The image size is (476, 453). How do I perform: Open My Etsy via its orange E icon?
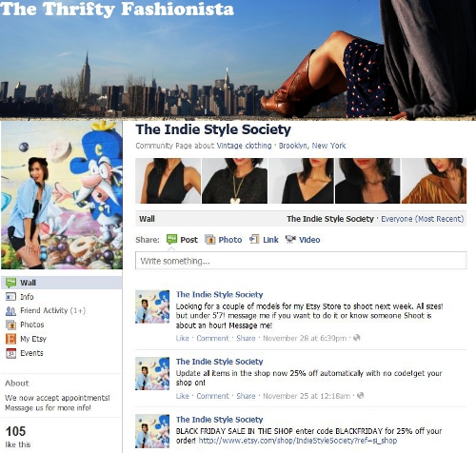(x=10, y=339)
